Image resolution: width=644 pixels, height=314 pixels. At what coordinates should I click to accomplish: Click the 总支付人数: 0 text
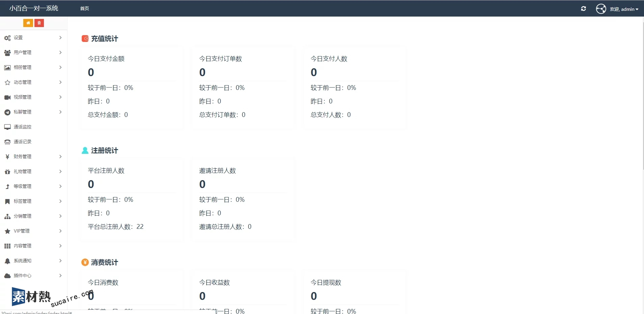331,115
